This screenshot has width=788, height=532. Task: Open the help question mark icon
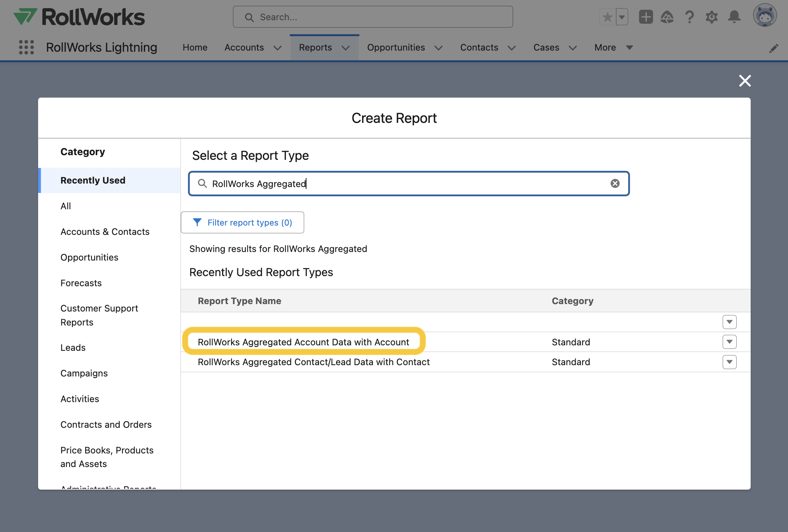[x=690, y=17]
